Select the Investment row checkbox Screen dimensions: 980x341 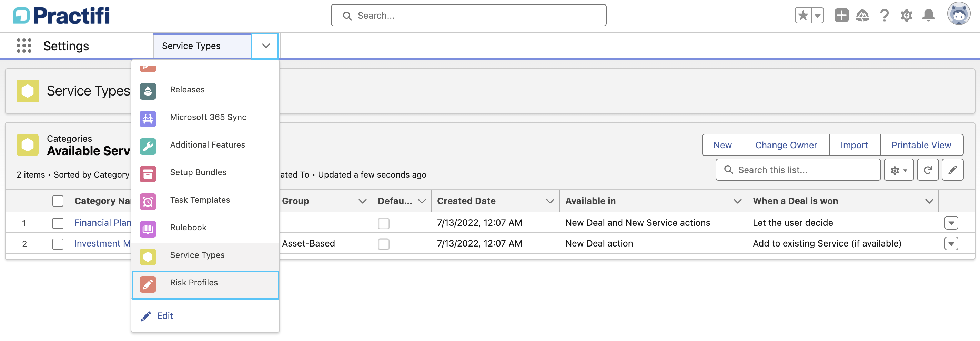click(x=58, y=243)
